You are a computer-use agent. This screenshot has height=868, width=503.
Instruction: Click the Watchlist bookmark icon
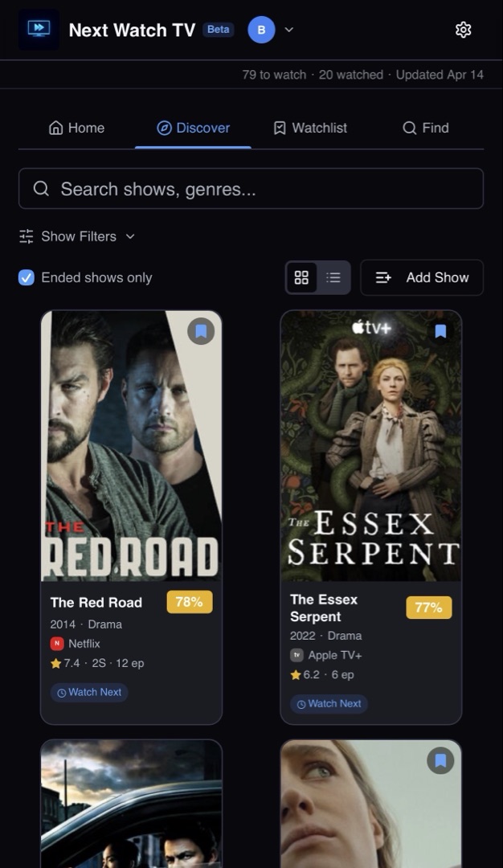click(280, 127)
